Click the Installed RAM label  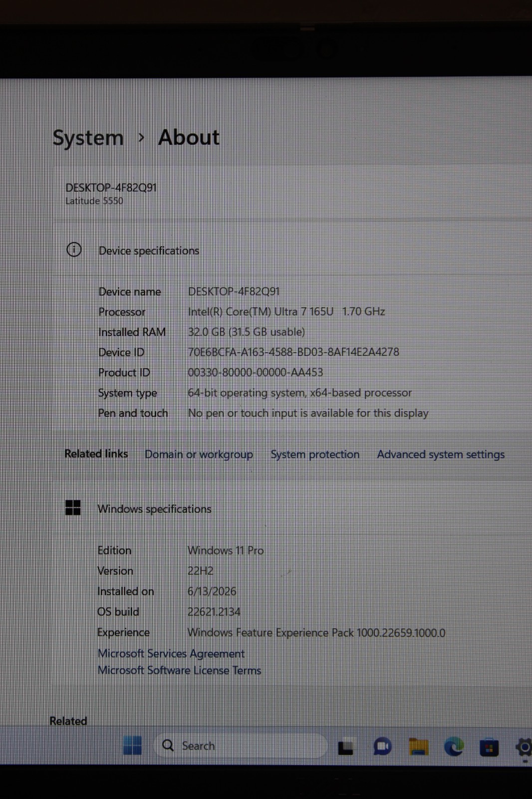click(x=132, y=332)
